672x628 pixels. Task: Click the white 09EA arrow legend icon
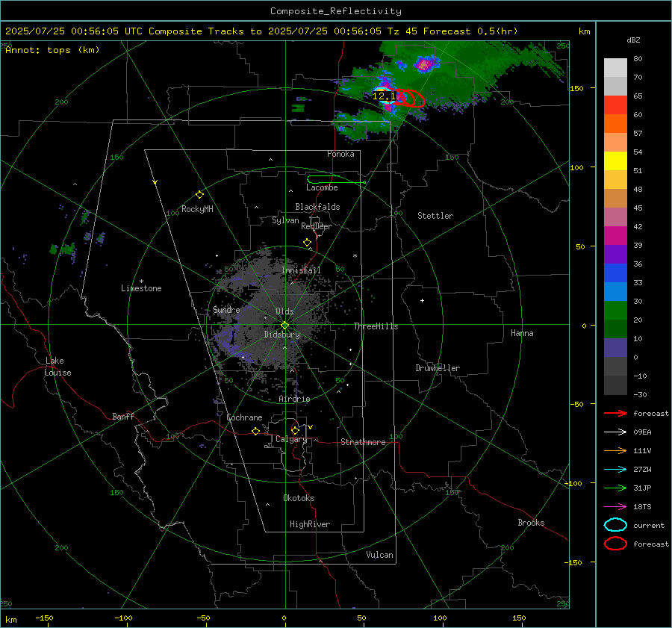(x=615, y=432)
